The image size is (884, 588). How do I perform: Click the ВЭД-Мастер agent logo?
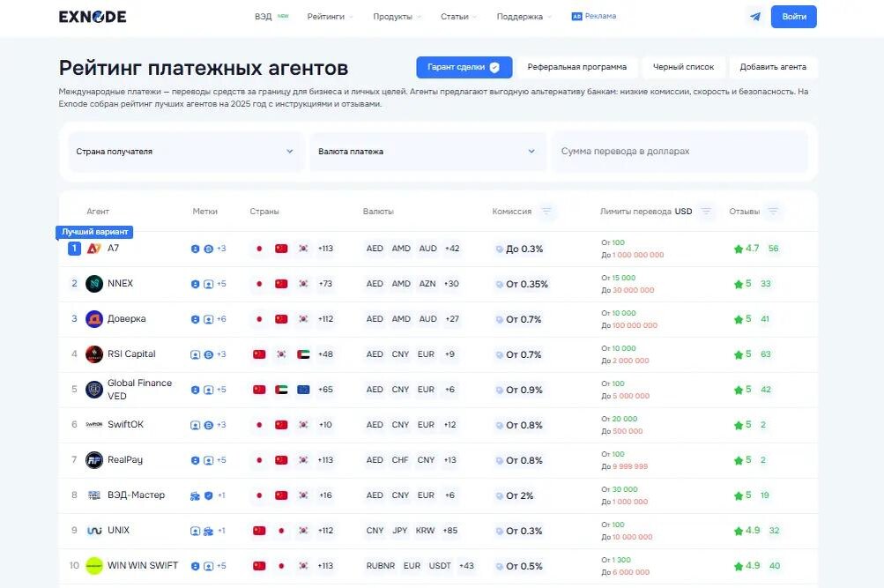94,495
